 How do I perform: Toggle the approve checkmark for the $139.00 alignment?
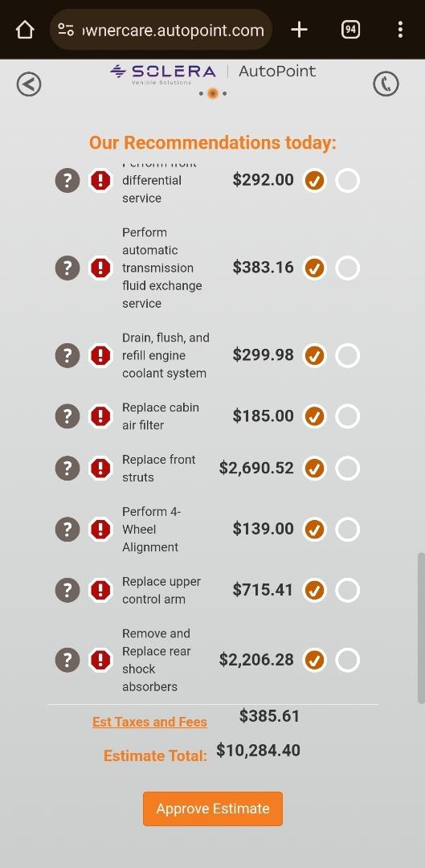(314, 529)
